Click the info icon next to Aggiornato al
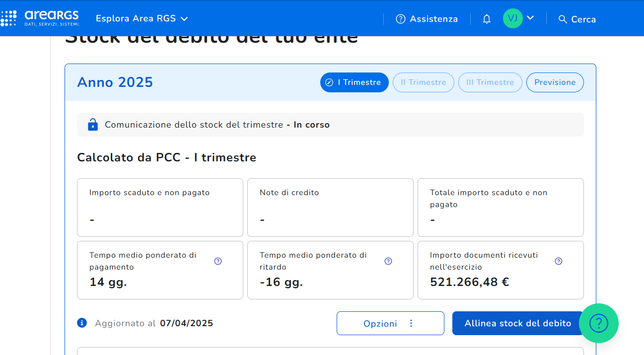Image resolution: width=644 pixels, height=355 pixels. coord(82,323)
